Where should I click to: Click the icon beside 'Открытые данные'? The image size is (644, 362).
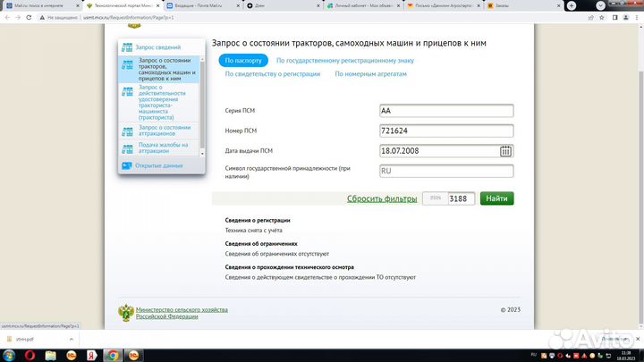coord(127,165)
